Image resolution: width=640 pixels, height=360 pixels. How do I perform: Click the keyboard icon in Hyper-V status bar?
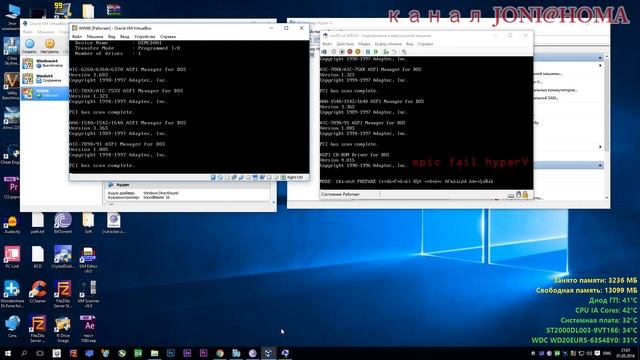(x=511, y=196)
